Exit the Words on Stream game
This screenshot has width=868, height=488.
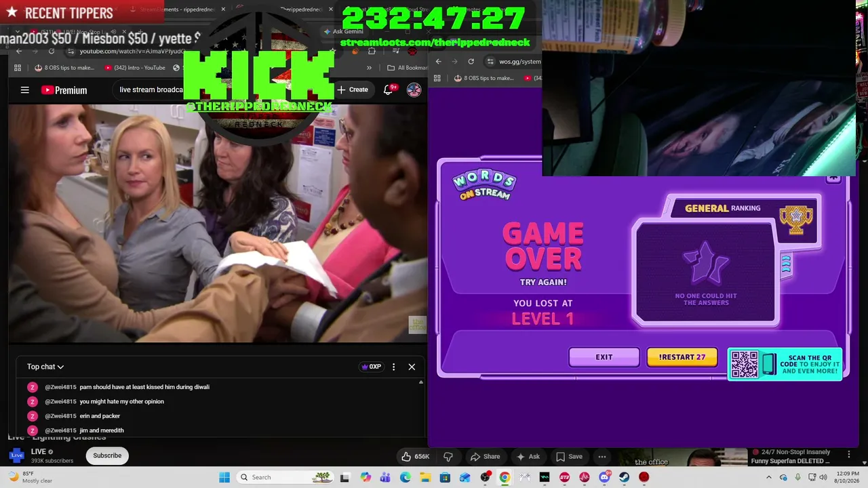(604, 357)
